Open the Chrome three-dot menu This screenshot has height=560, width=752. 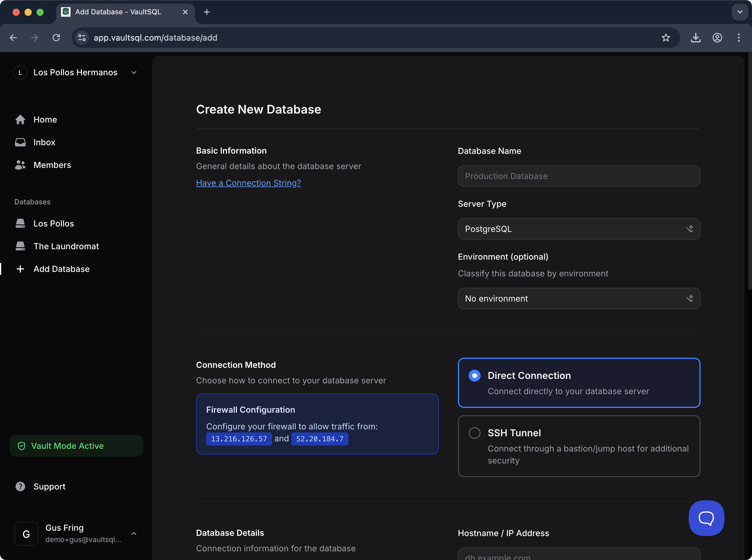click(x=739, y=38)
